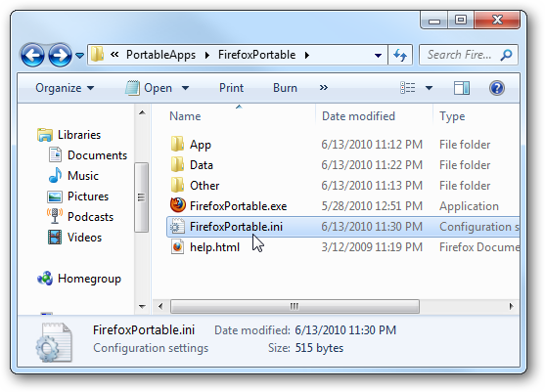545x392 pixels.
Task: Change view using the view icon
Action: pos(408,88)
